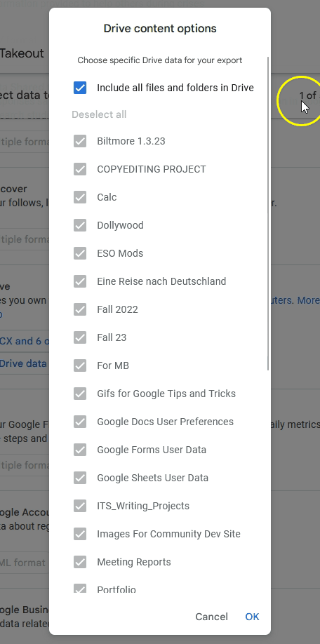Toggle the ITS_Writing_Projects checkbox
This screenshot has height=644, width=320.
point(80,506)
